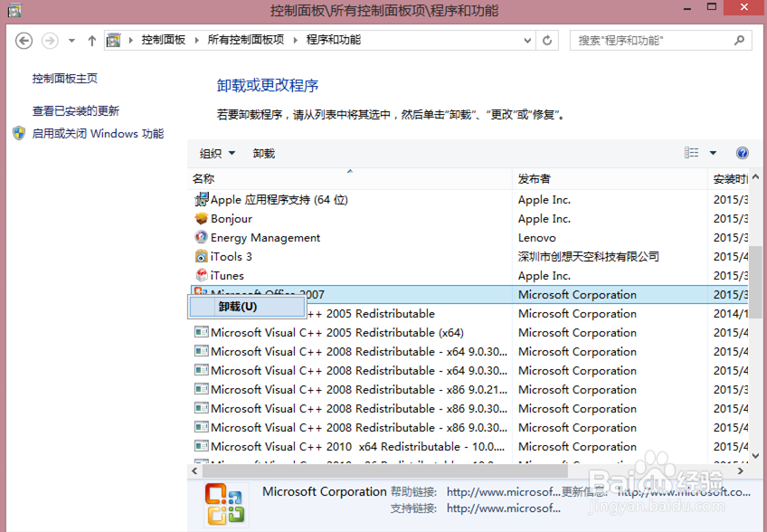Open the 更新信息 microsoft URL

pyautogui.click(x=684, y=492)
